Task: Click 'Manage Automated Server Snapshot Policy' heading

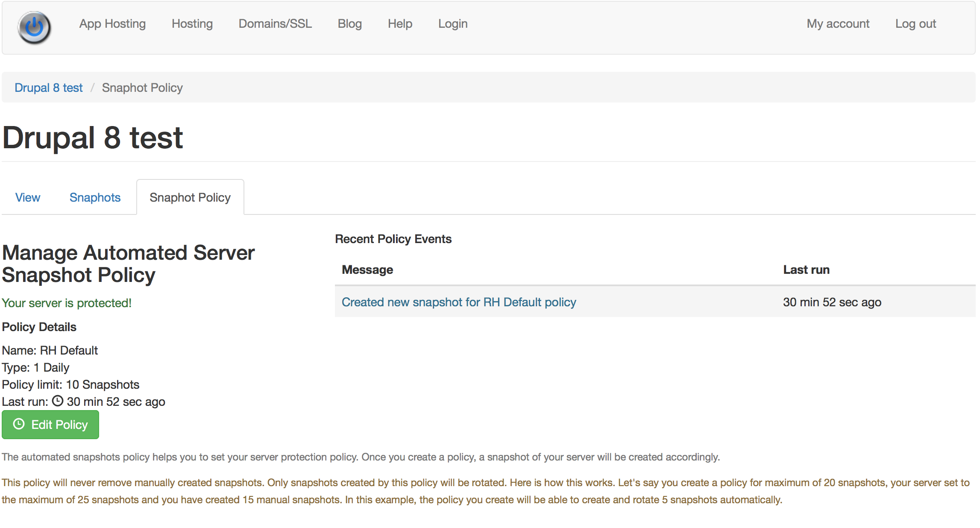Action: 128,264
